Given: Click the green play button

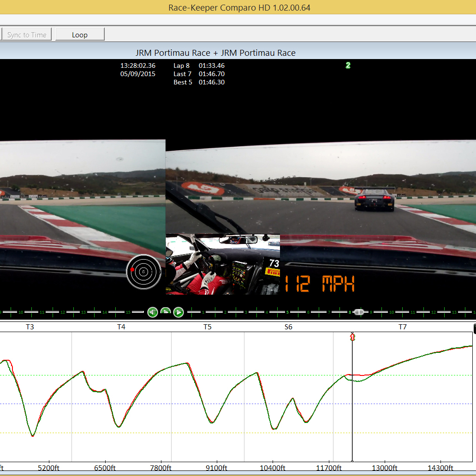Looking at the screenshot, I should pos(178,312).
